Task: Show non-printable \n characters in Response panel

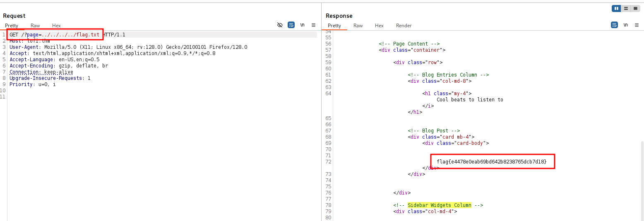Action: 625,25
